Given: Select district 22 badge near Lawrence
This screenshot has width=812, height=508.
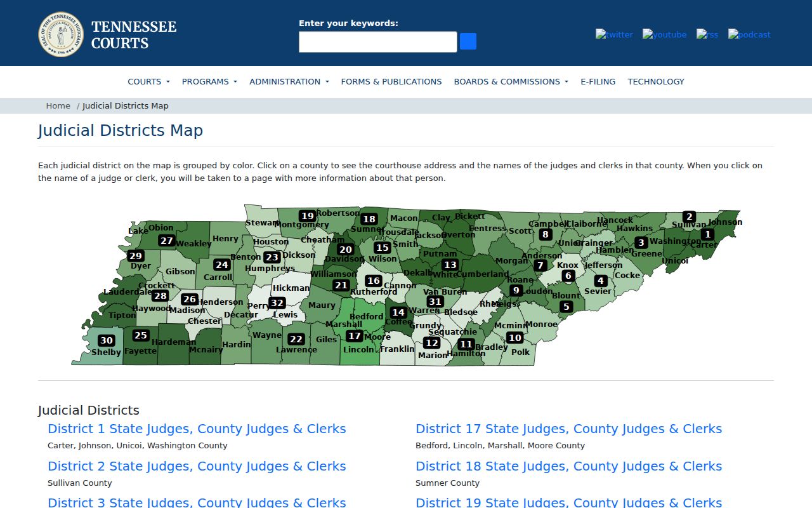Looking at the screenshot, I should coord(296,339).
